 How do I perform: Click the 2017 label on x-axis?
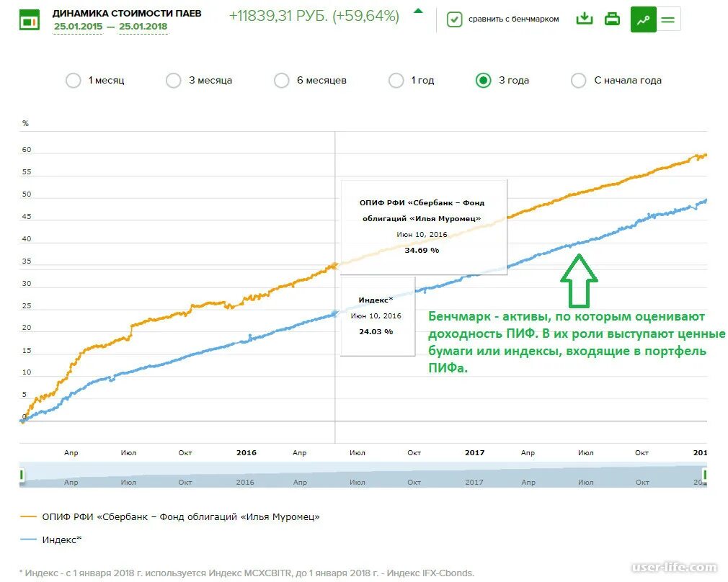point(474,452)
